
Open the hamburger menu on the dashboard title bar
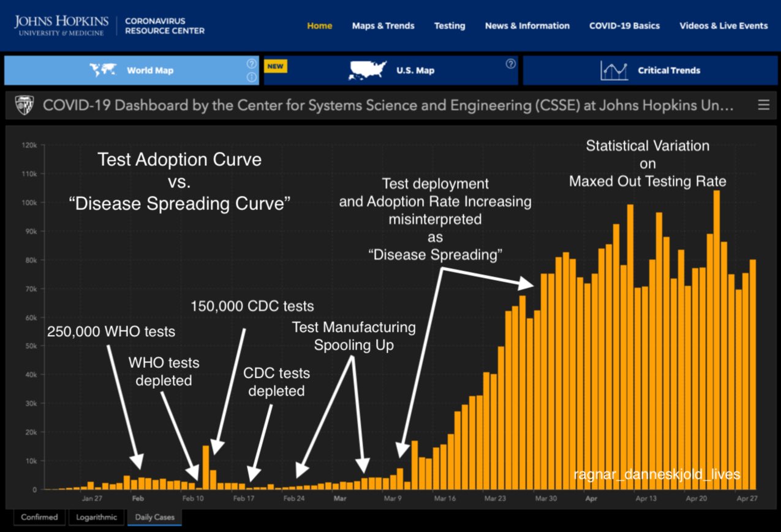coord(764,105)
